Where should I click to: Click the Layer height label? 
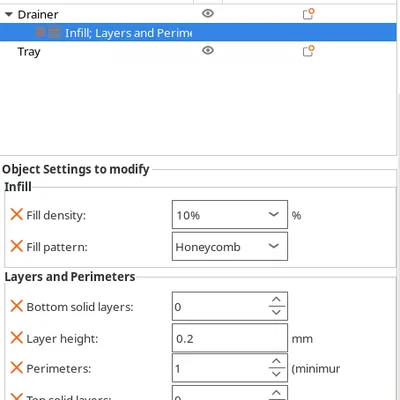point(62,339)
